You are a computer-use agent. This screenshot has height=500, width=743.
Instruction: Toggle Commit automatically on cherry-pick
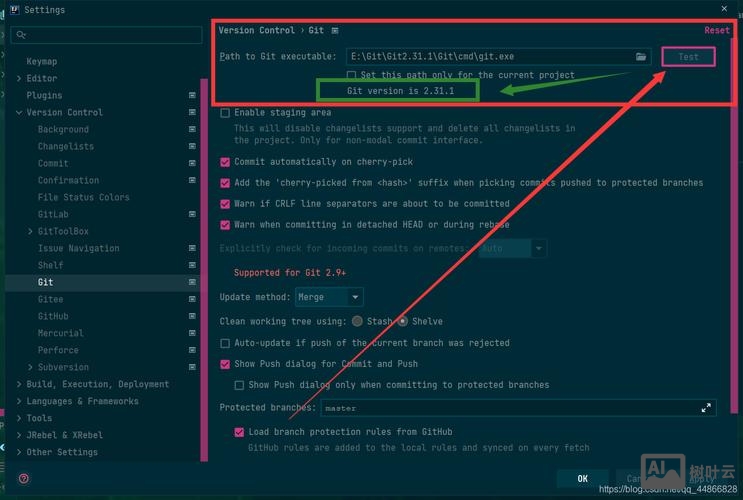225,162
